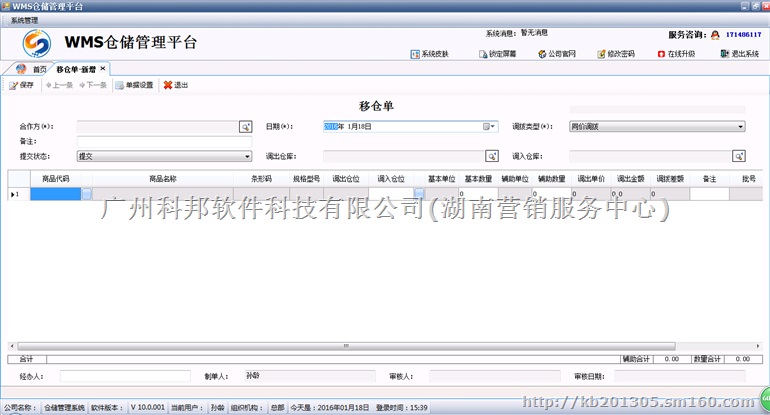
Task: Click the 条形码 column header
Action: (x=261, y=179)
